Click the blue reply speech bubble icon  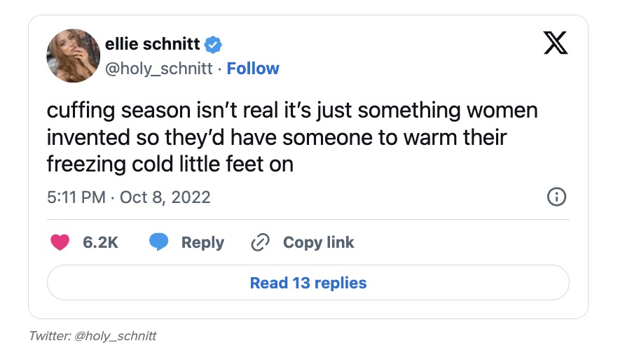point(159,242)
